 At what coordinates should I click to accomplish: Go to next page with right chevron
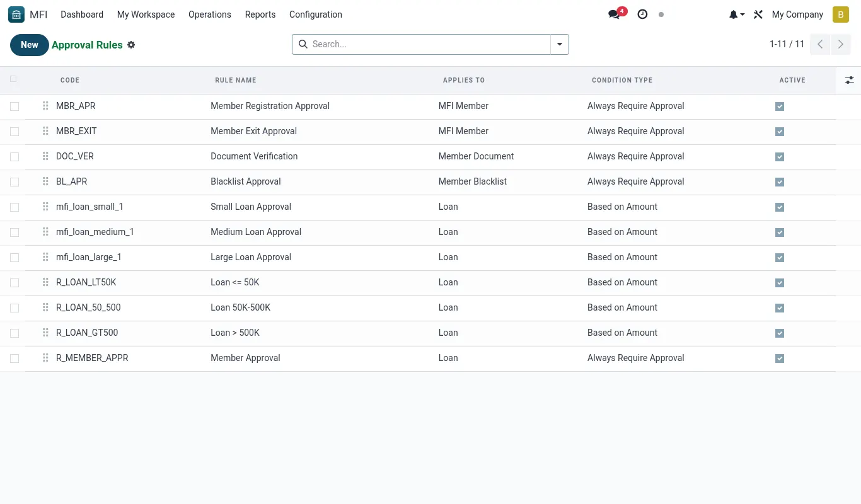tap(840, 44)
